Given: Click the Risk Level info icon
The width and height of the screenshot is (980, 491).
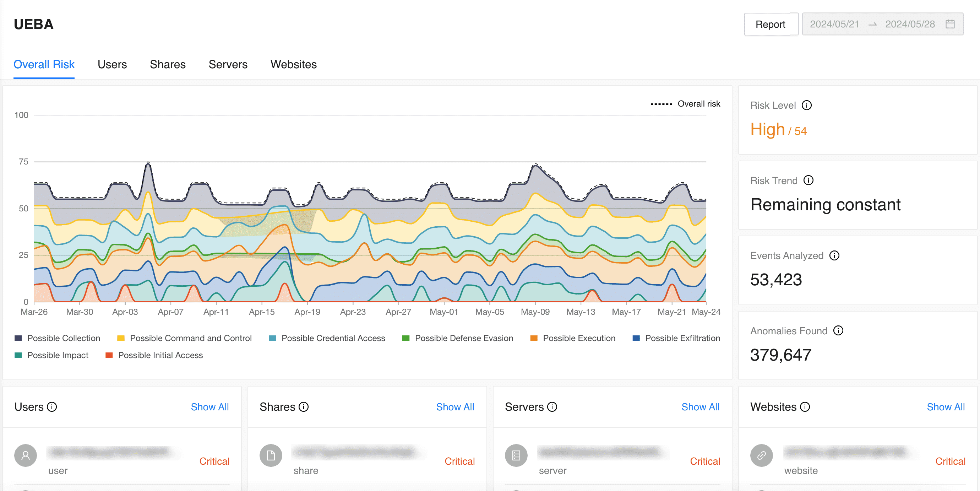Looking at the screenshot, I should click(806, 106).
